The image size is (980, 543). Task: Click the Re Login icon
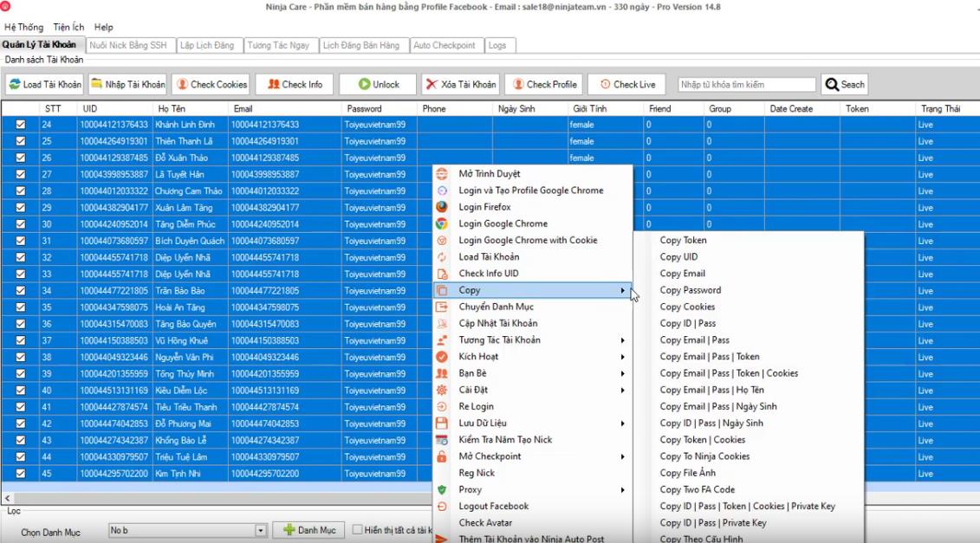(442, 406)
